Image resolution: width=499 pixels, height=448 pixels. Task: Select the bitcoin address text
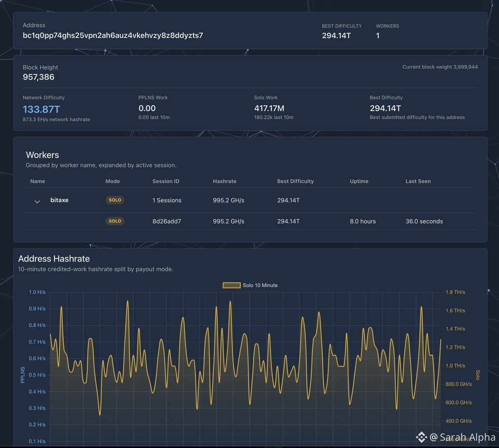[113, 35]
